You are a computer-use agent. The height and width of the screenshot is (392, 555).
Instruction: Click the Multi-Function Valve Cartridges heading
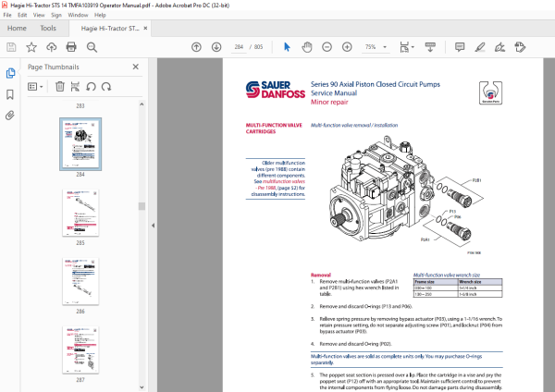point(274,129)
